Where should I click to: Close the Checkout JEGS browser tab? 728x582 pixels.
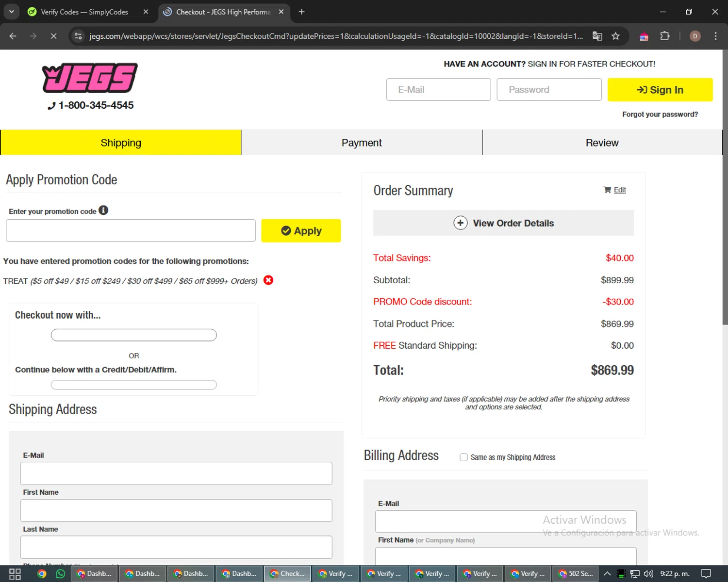coord(281,12)
